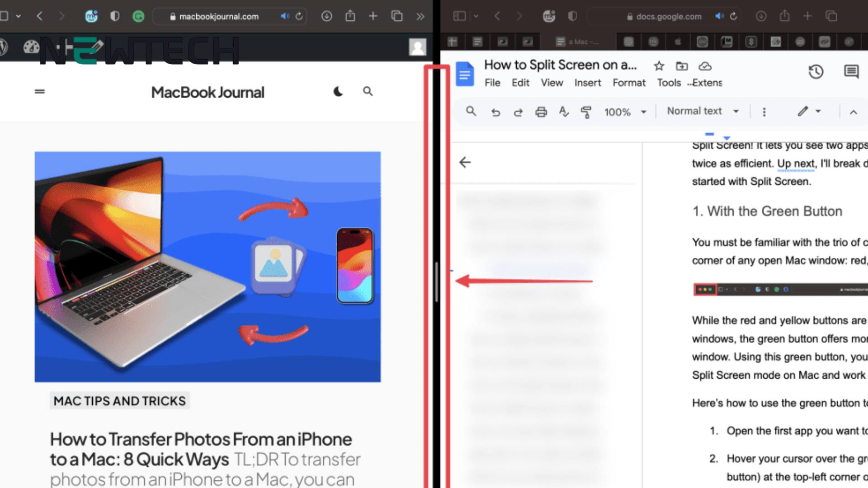Open the user avatar in WordPress admin bar
The width and height of the screenshot is (868, 488).
(x=418, y=47)
